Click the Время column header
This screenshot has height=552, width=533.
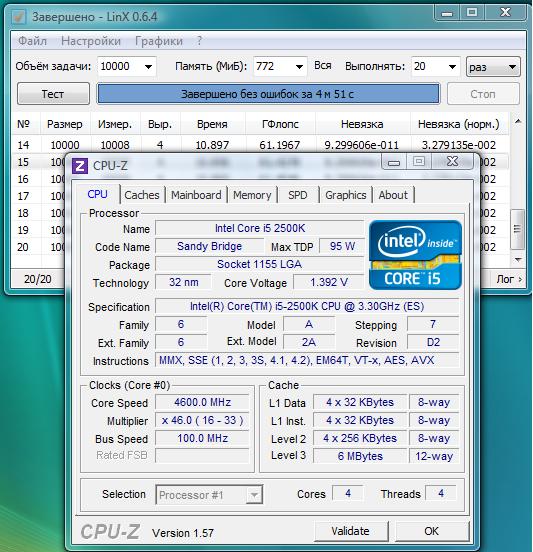pos(212,124)
